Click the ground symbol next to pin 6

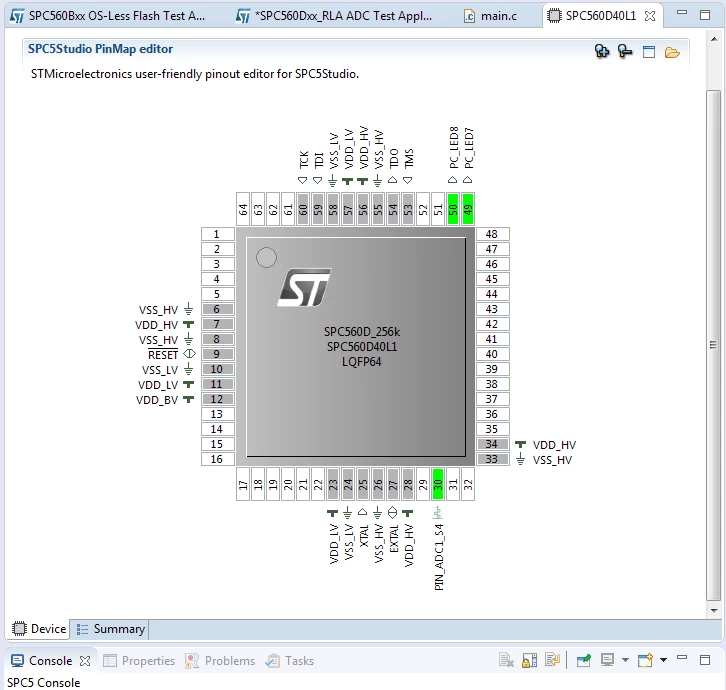pyautogui.click(x=188, y=309)
